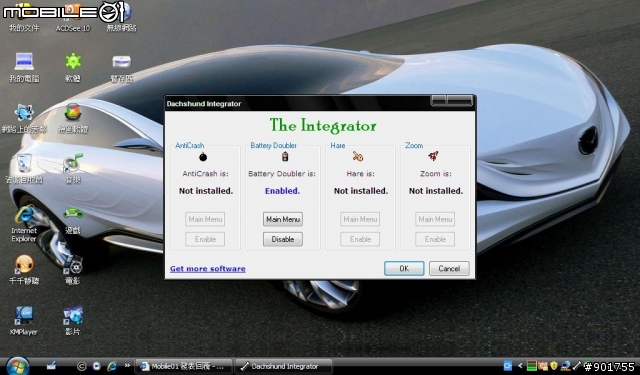Click the Zoom Main Menu button

[435, 219]
